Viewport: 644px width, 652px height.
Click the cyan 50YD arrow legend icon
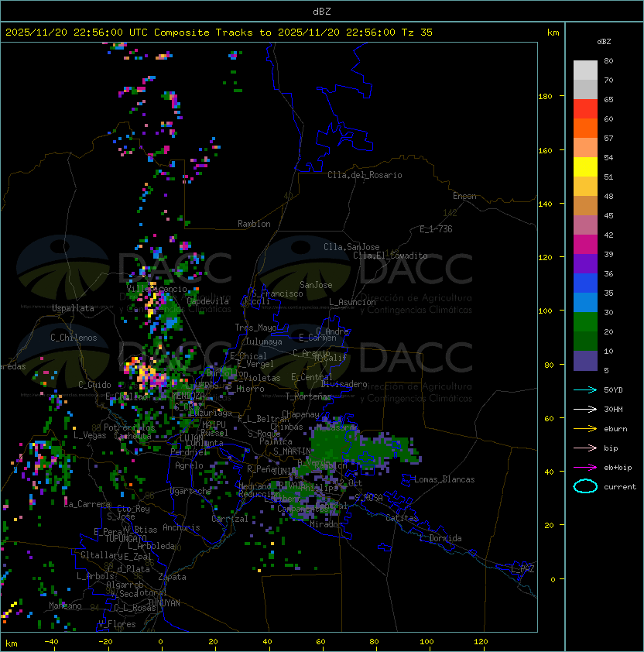585,389
